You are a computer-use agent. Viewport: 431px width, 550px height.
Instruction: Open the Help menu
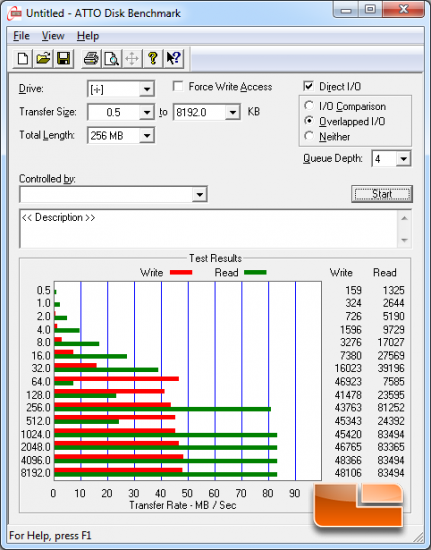[x=88, y=36]
